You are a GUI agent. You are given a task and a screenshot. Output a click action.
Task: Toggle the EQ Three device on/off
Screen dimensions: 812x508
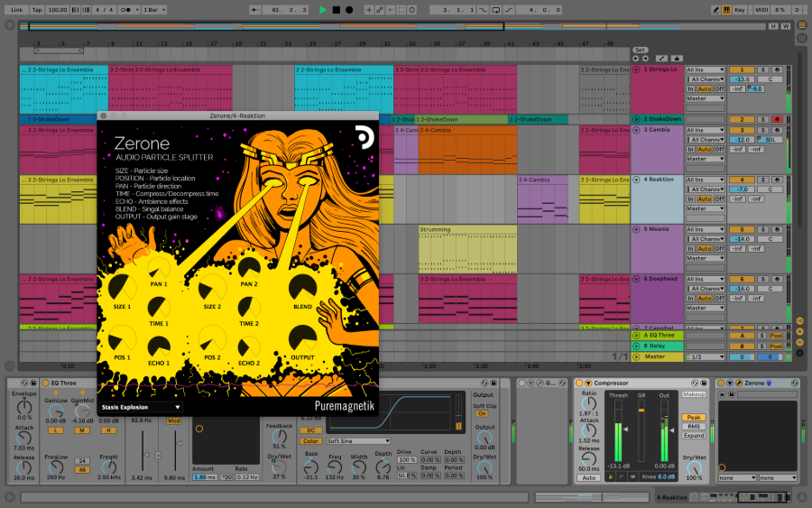coord(47,383)
